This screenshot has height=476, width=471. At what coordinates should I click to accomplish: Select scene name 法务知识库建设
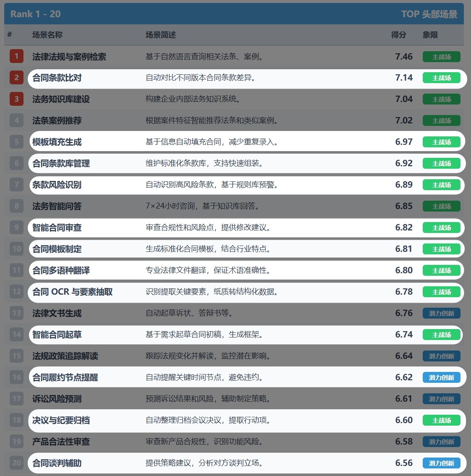click(61, 99)
